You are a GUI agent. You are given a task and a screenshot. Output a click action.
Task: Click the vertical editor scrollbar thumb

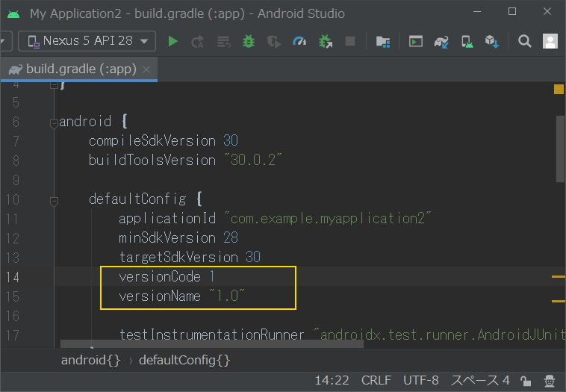560,149
